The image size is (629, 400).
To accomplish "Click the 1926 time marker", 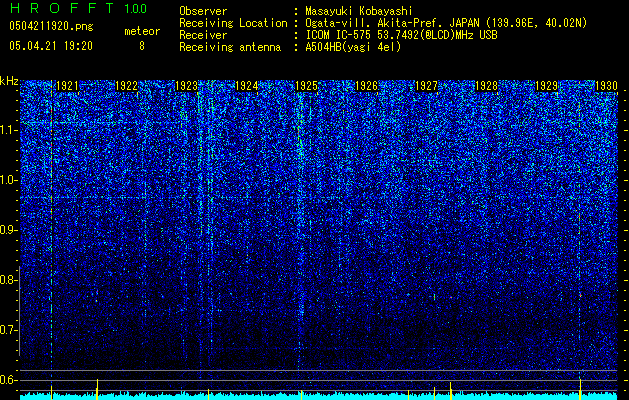I will [x=367, y=86].
